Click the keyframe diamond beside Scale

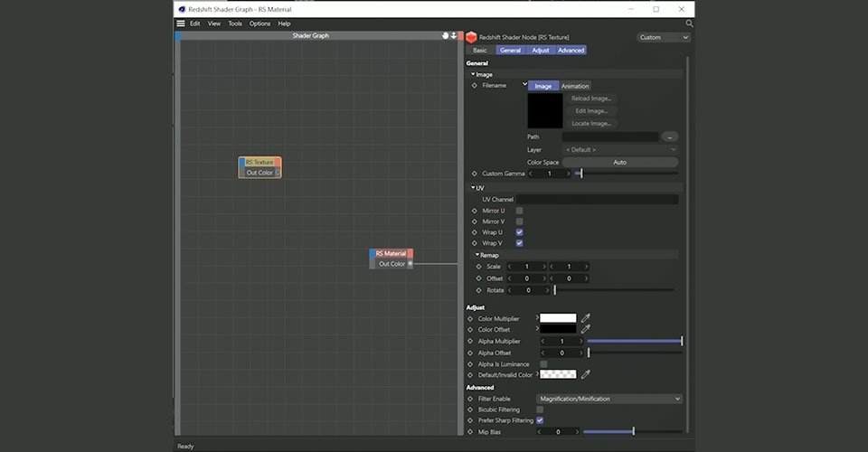(479, 267)
